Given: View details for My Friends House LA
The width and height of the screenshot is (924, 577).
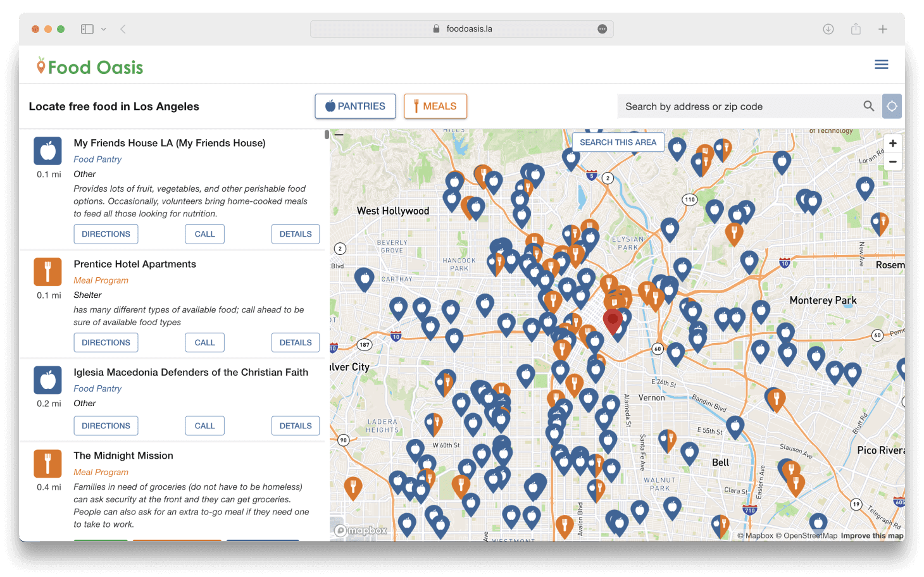Looking at the screenshot, I should pyautogui.click(x=296, y=234).
